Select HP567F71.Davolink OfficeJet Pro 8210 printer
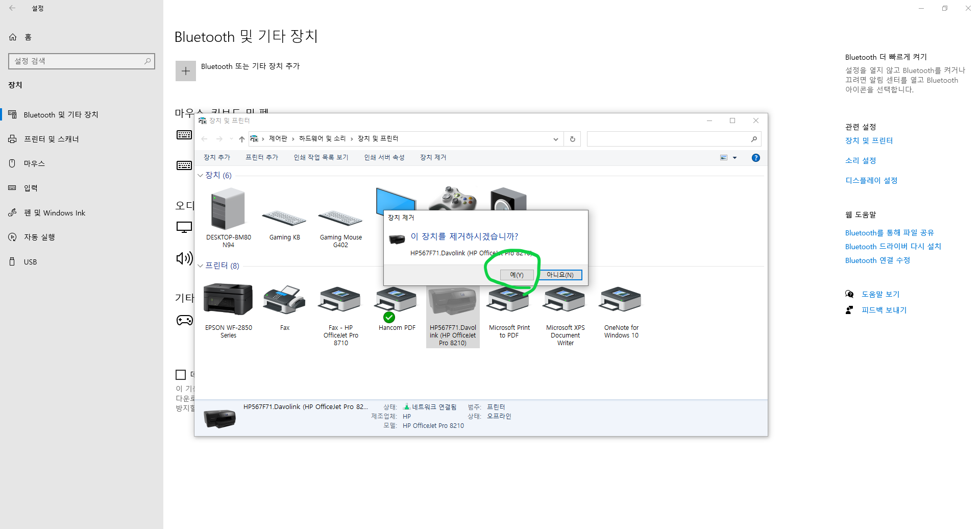 pos(453,317)
